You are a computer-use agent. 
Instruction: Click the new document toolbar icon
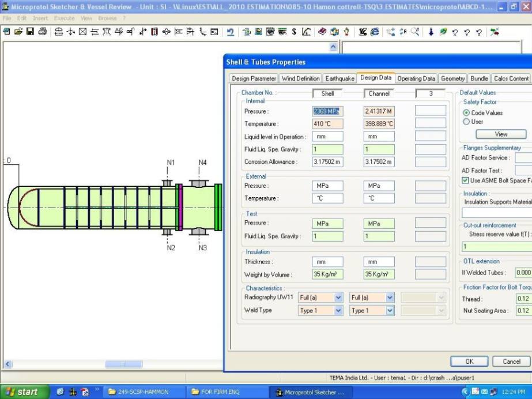(x=6, y=32)
